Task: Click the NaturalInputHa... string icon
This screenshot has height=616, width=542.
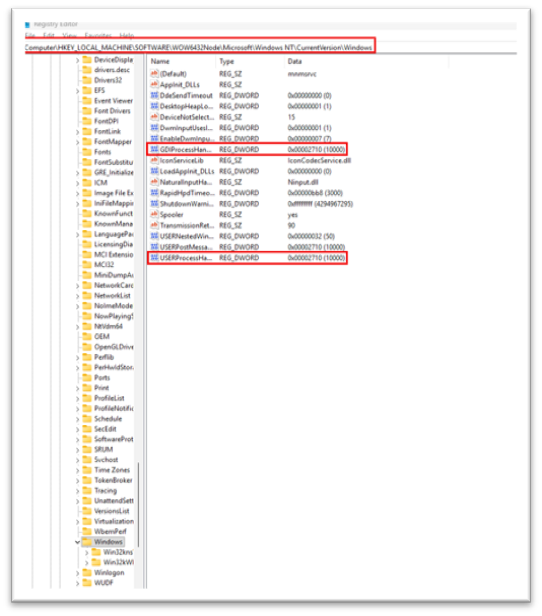Action: tap(154, 182)
